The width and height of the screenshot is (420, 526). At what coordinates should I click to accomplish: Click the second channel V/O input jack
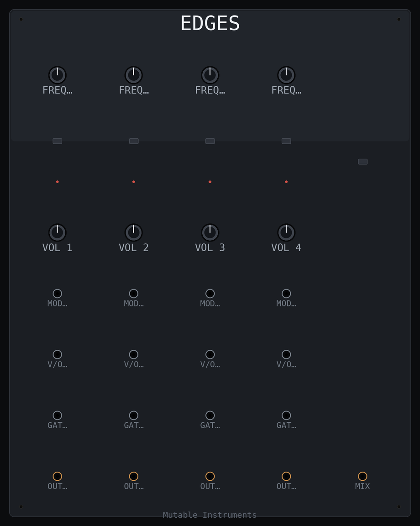tap(133, 355)
